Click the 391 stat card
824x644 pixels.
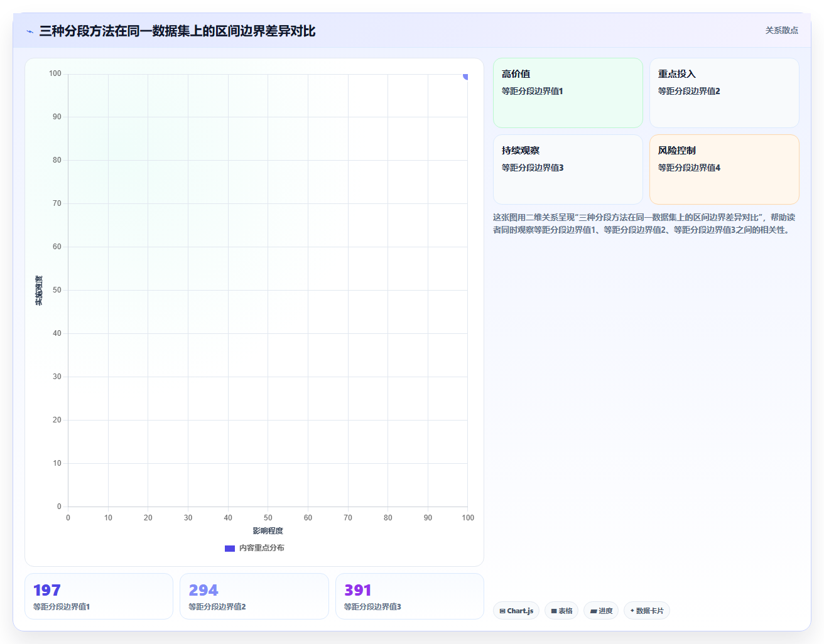409,596
